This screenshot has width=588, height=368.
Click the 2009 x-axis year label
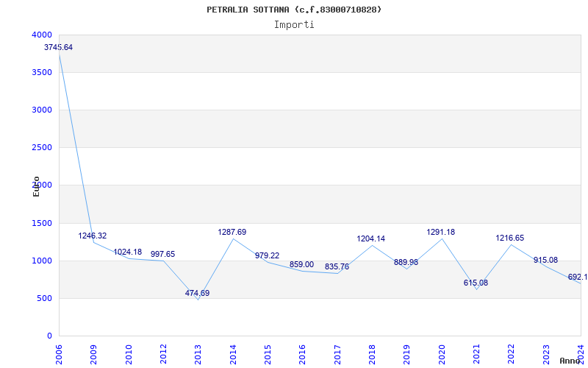[94, 355]
